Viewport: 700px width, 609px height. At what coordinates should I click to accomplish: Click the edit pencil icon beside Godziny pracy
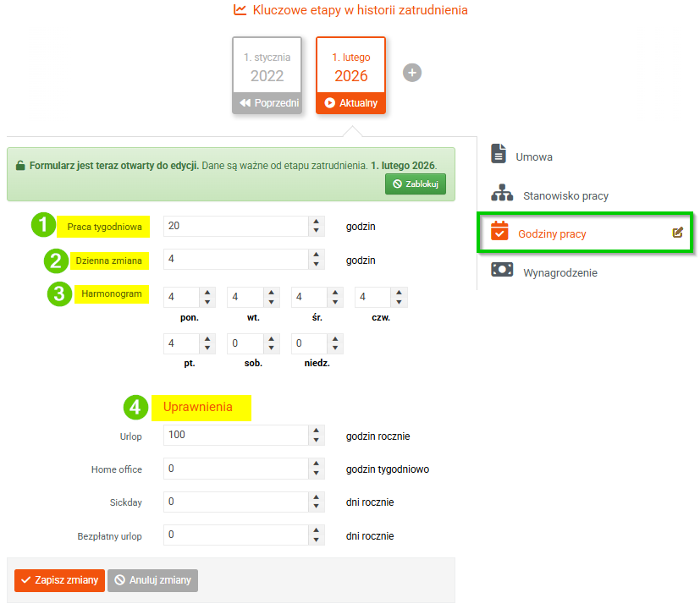pos(677,232)
